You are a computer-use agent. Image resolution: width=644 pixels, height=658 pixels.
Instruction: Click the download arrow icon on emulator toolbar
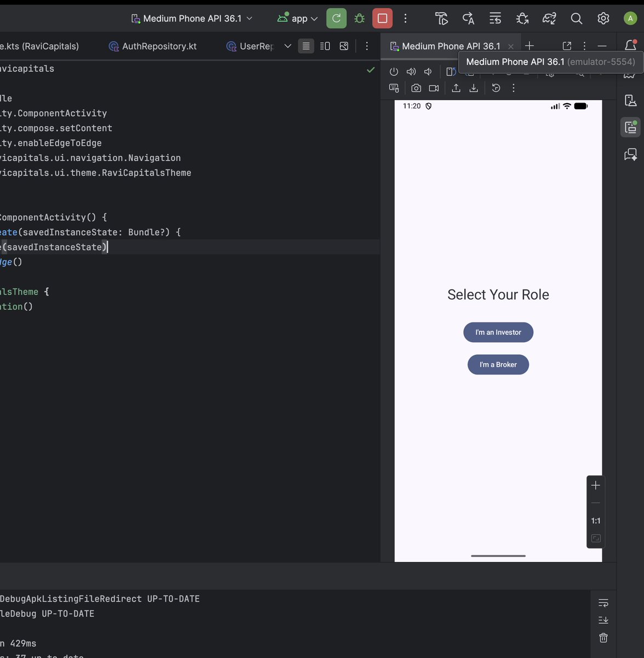[474, 88]
